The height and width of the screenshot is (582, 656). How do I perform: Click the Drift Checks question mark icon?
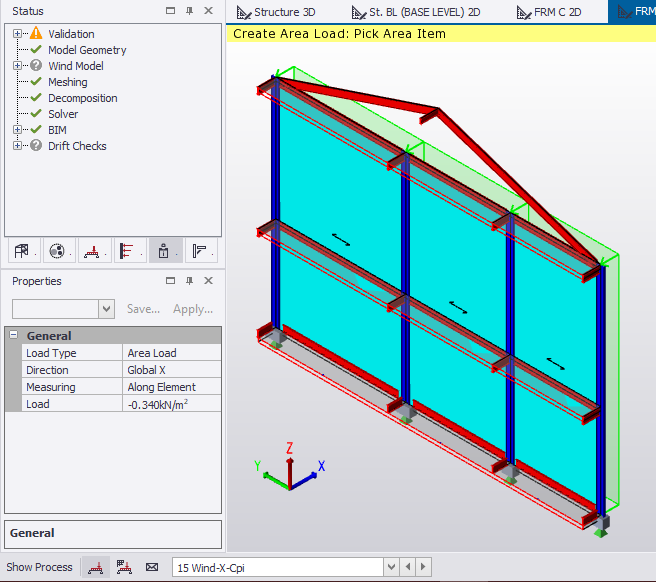tap(36, 145)
